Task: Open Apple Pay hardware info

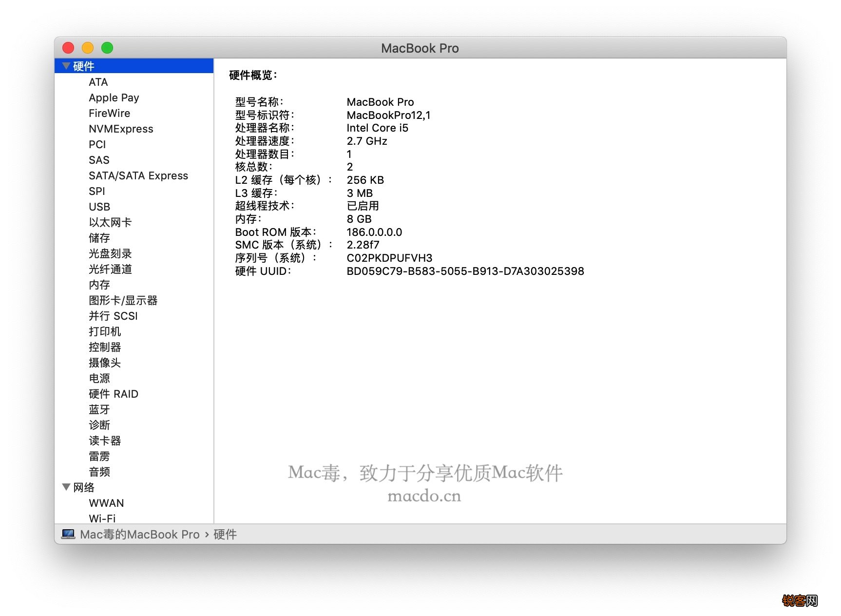Action: [x=114, y=97]
